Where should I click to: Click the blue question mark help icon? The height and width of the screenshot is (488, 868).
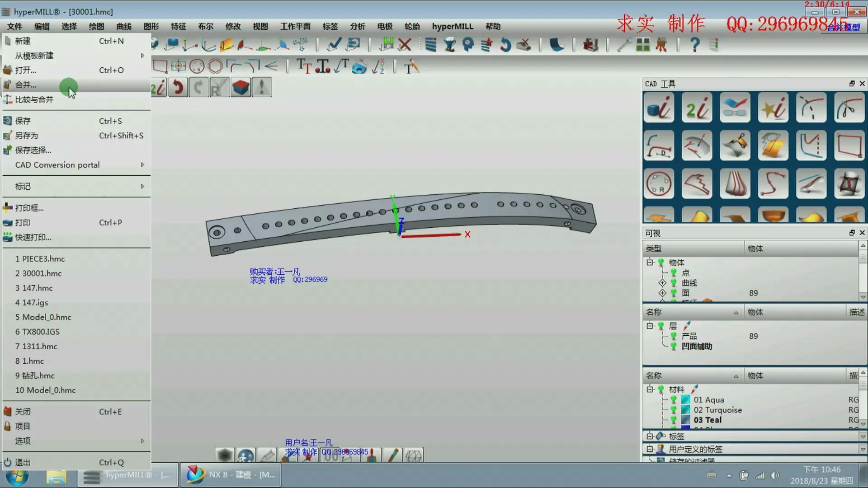695,45
